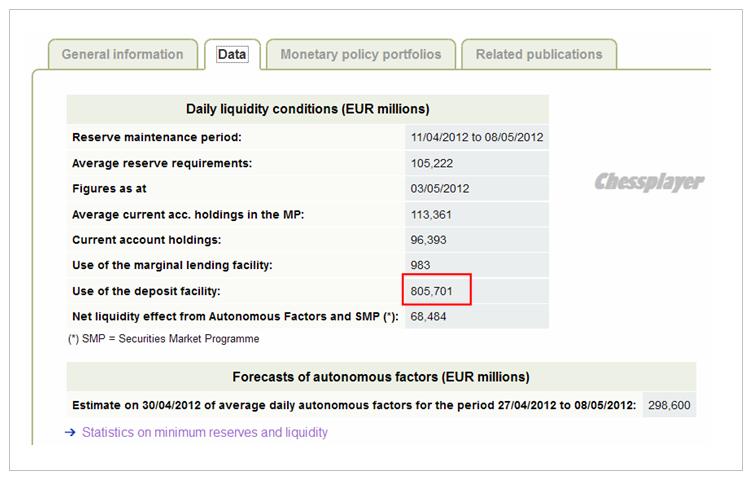This screenshot has width=750, height=478.
Task: Click the Chessplayer watermark logo
Action: pos(649,182)
